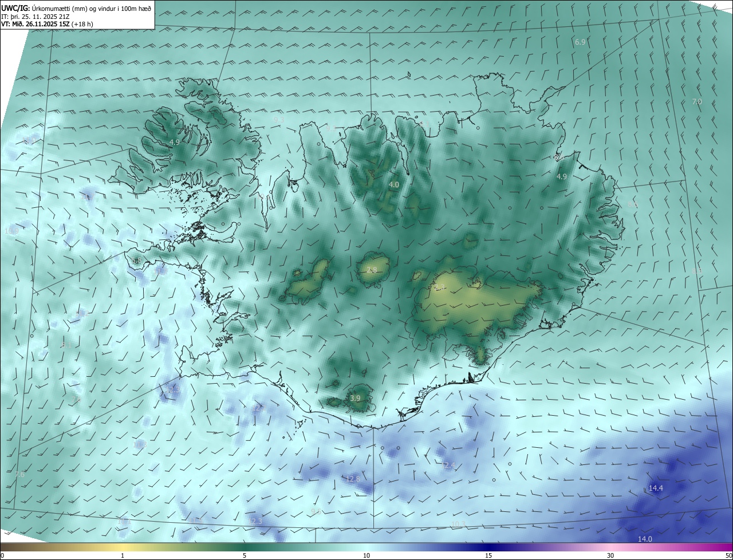Click the color scale tick labeled 30
The height and width of the screenshot is (560, 733).
(610, 555)
